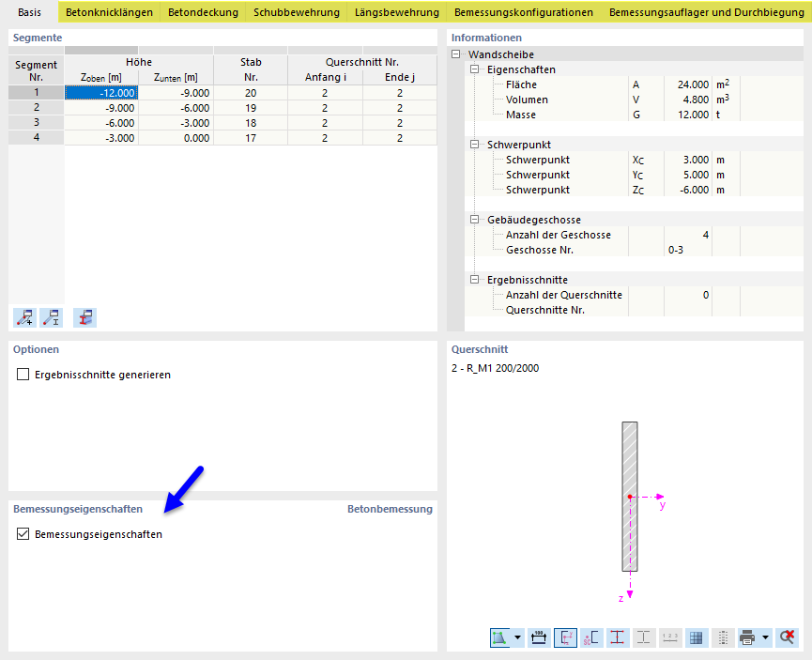Select the Schwerpunkt Zc row
The height and width of the screenshot is (660, 812).
[634, 189]
